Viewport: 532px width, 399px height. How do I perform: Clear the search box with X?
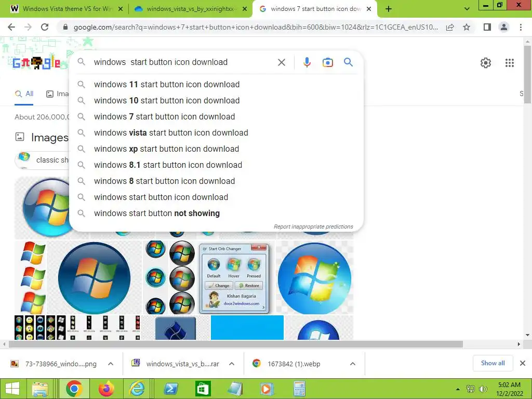tap(281, 62)
